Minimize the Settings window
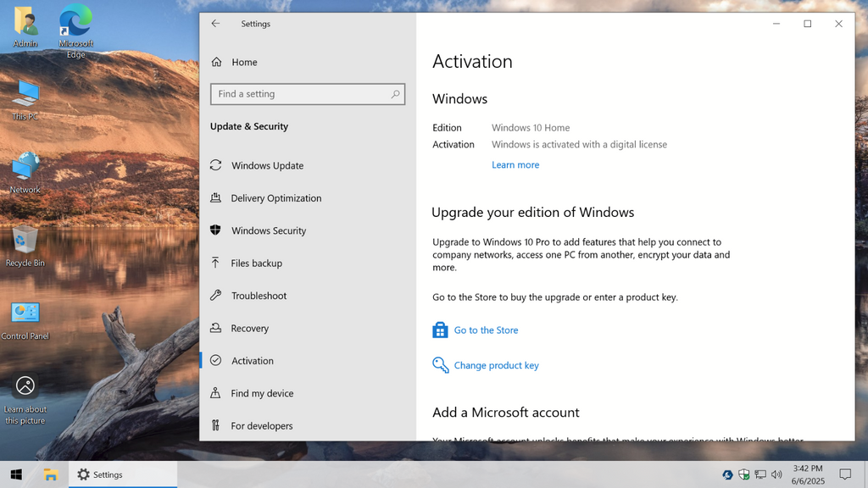This screenshot has width=868, height=488. (776, 24)
